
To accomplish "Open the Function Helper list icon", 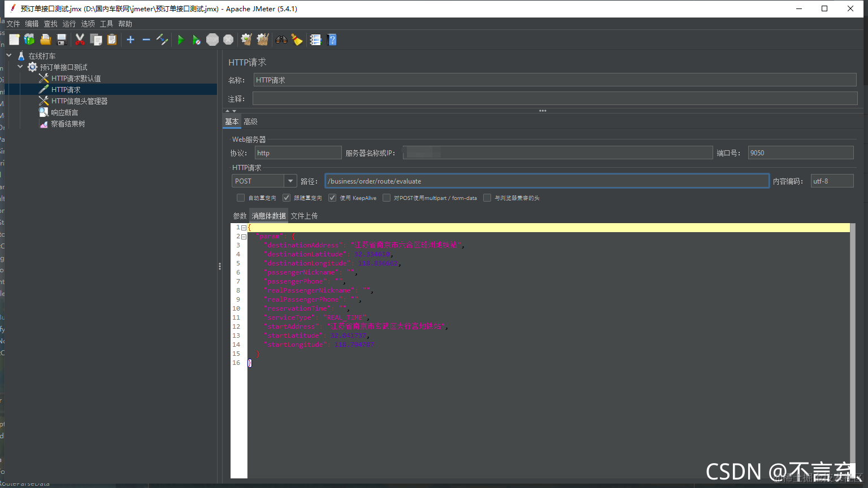I will point(315,40).
